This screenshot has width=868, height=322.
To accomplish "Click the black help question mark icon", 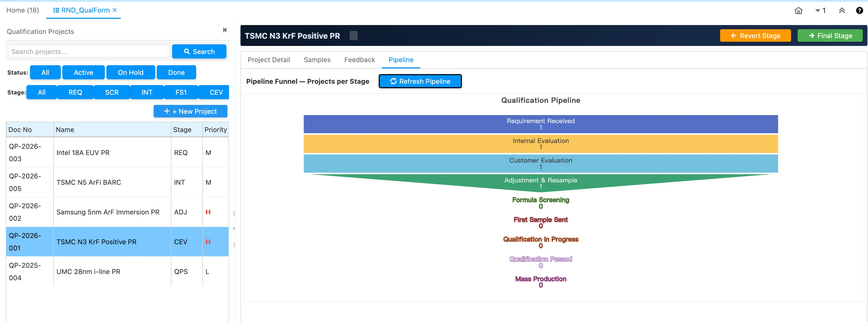I will point(859,10).
